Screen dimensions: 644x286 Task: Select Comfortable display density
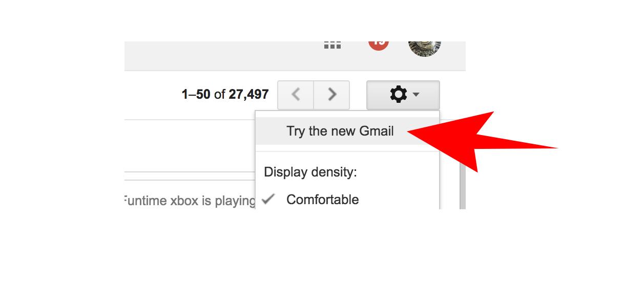click(322, 200)
